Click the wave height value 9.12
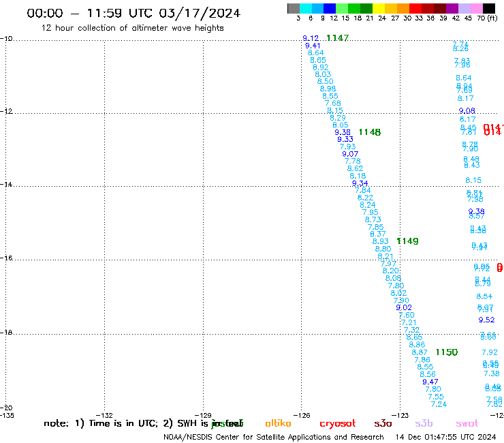The image size is (504, 443). (311, 38)
